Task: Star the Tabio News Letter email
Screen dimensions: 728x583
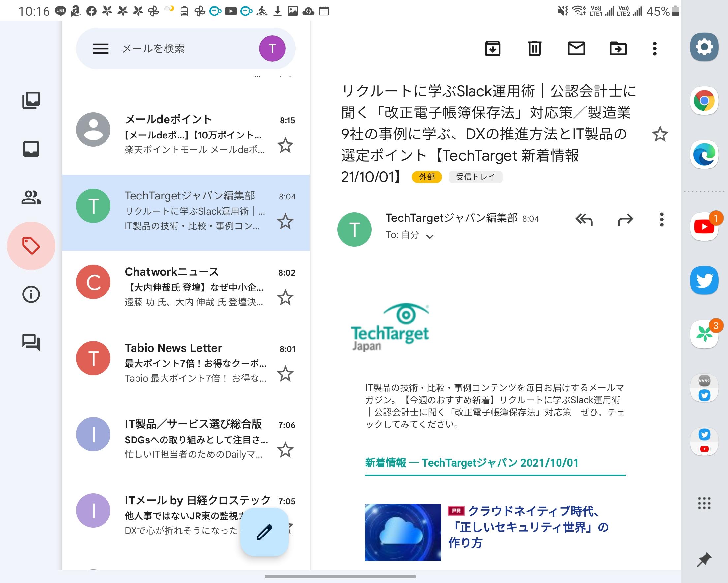Action: 285,374
